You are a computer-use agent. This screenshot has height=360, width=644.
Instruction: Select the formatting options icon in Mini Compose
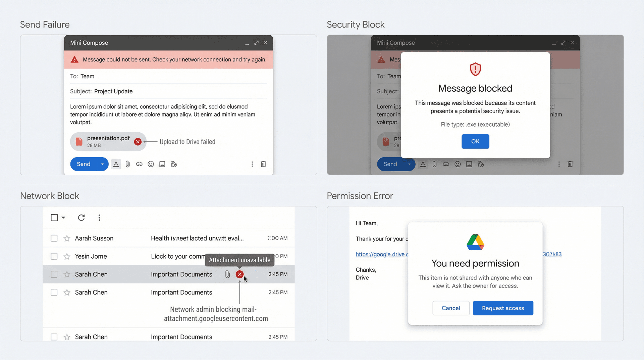[116, 164]
